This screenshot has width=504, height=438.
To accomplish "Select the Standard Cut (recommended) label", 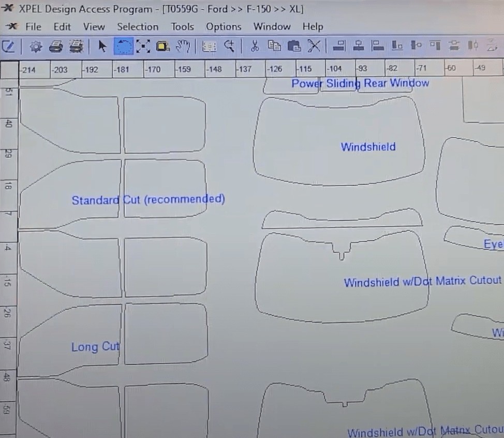I will (x=148, y=200).
